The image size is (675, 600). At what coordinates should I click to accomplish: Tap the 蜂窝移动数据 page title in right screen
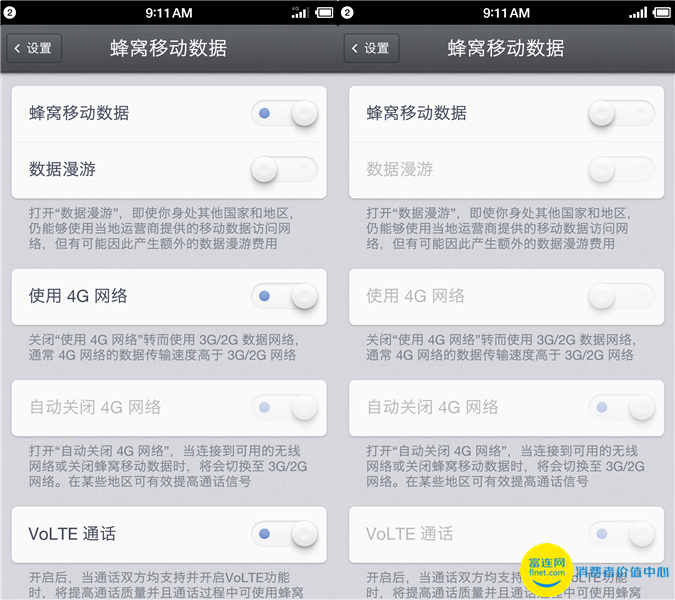click(x=506, y=48)
